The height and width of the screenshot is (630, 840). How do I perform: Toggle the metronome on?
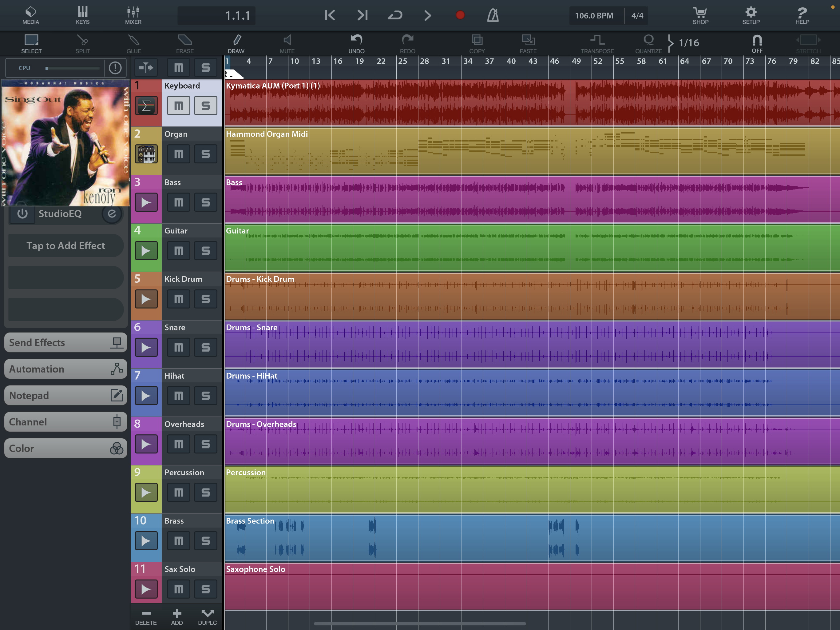pos(493,15)
